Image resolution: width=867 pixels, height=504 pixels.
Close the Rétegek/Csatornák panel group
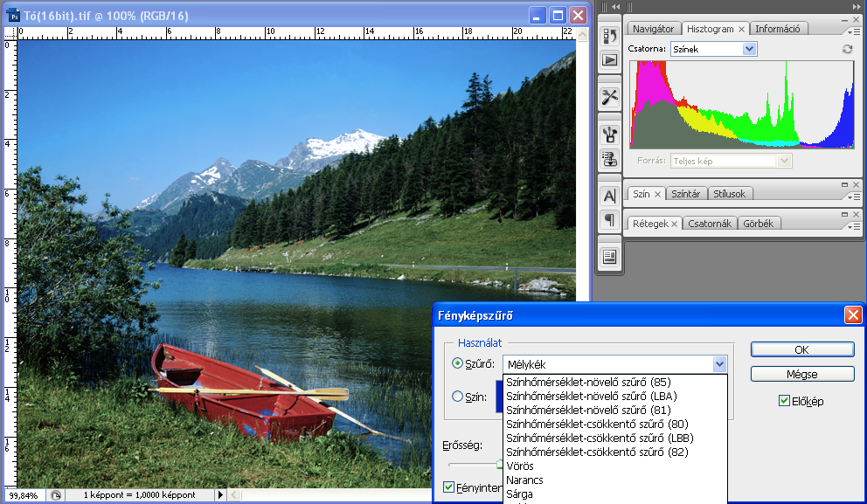(856, 214)
